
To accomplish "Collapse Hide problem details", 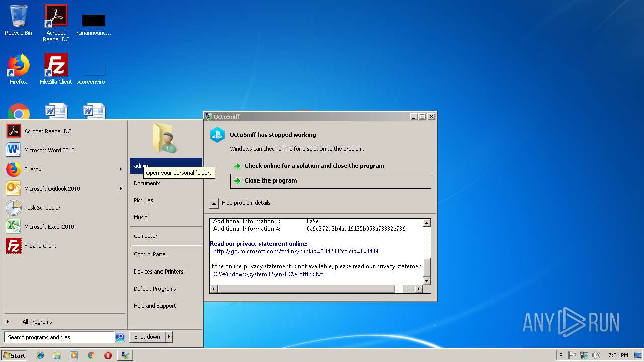I will 240,203.
